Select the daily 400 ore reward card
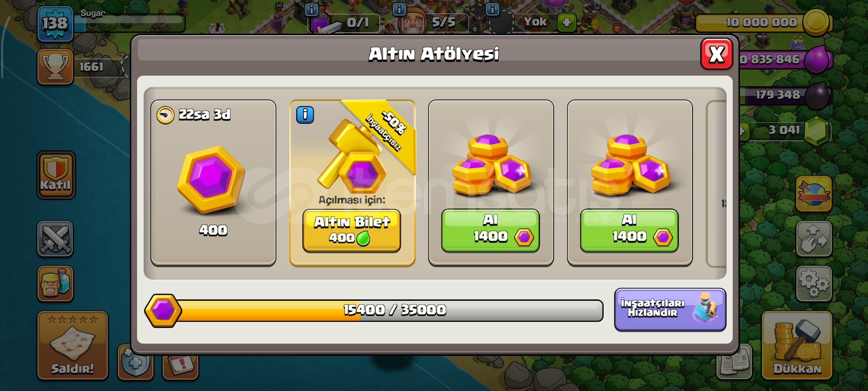This screenshot has height=391, width=868. tap(213, 183)
